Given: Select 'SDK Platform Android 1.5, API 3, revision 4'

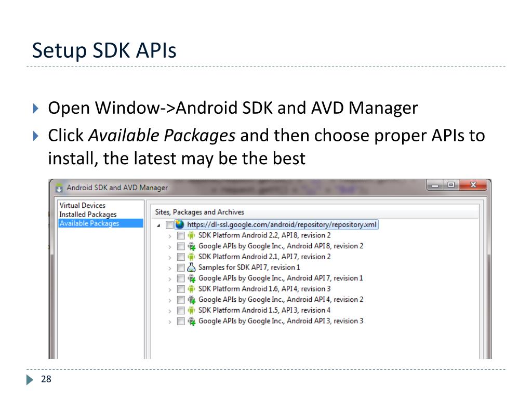Looking at the screenshot, I should [264, 310].
